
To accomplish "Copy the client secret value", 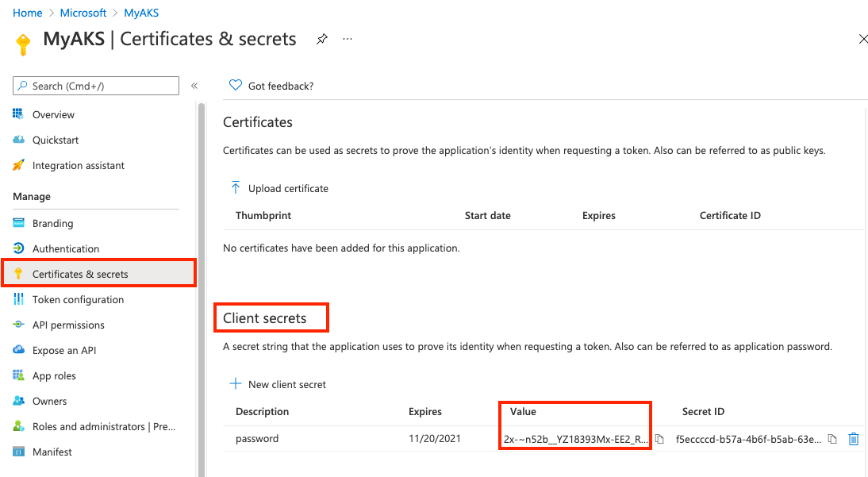I will pos(659,439).
